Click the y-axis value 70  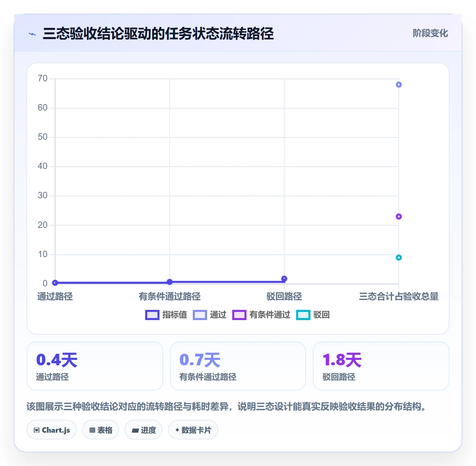pos(42,79)
